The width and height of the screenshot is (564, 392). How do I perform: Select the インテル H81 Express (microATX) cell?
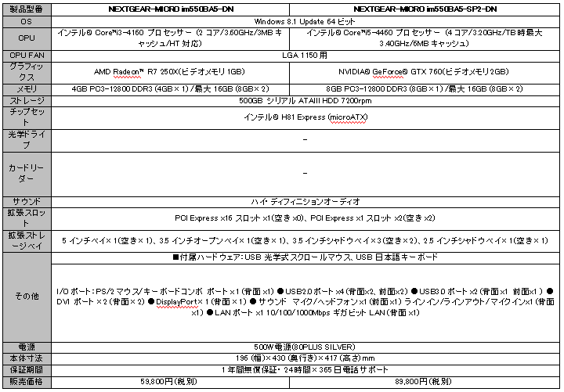[305, 118]
